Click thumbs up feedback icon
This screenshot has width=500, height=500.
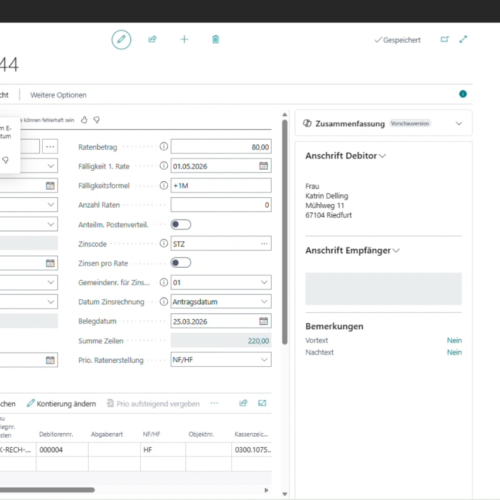(x=84, y=120)
